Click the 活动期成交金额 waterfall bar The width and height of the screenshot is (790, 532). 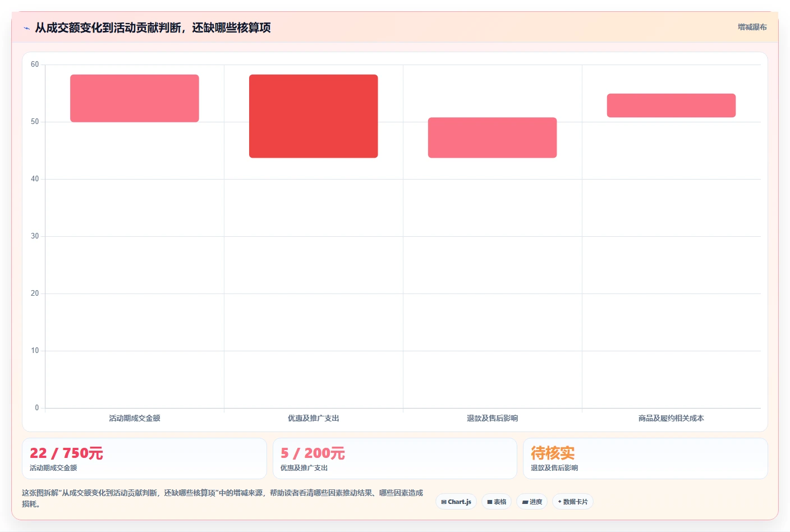click(135, 98)
